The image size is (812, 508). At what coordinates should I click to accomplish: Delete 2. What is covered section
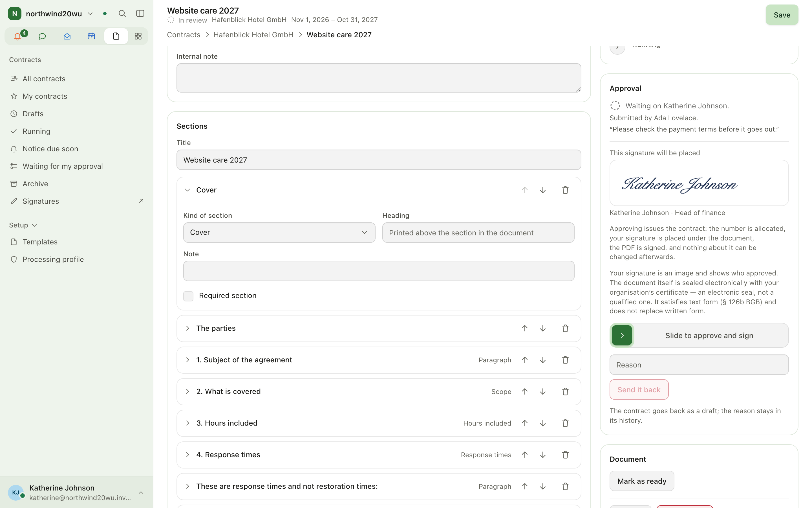565,391
